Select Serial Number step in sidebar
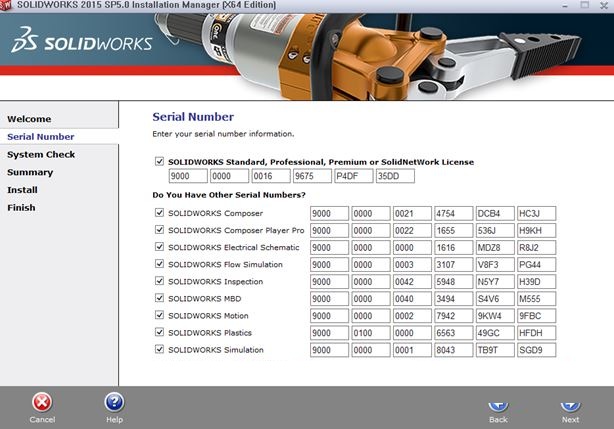614x429 pixels. (x=41, y=137)
